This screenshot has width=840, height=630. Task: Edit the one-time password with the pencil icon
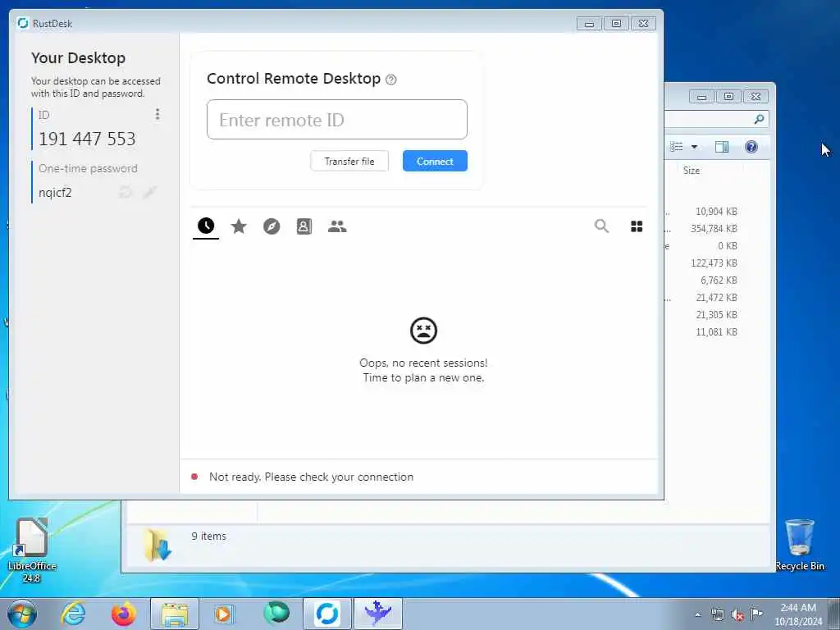tap(149, 192)
